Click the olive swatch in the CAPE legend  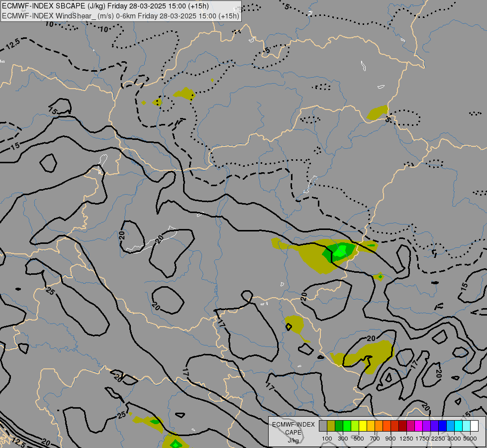point(331,426)
